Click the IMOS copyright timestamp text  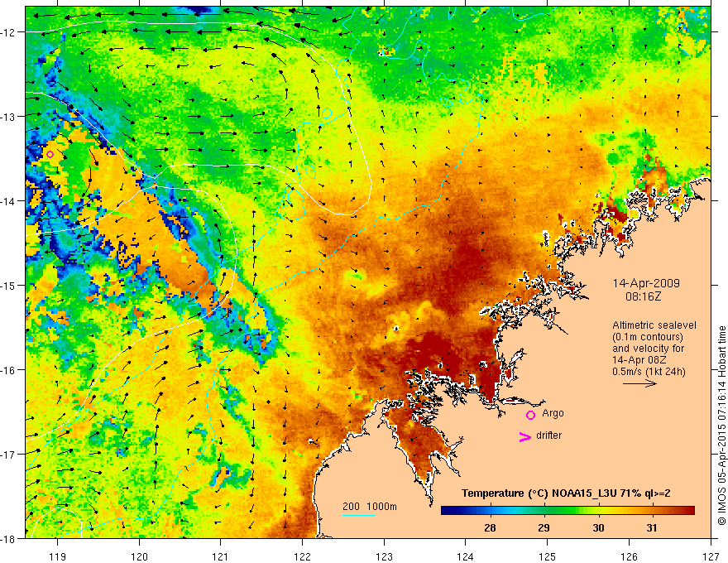[722, 426]
